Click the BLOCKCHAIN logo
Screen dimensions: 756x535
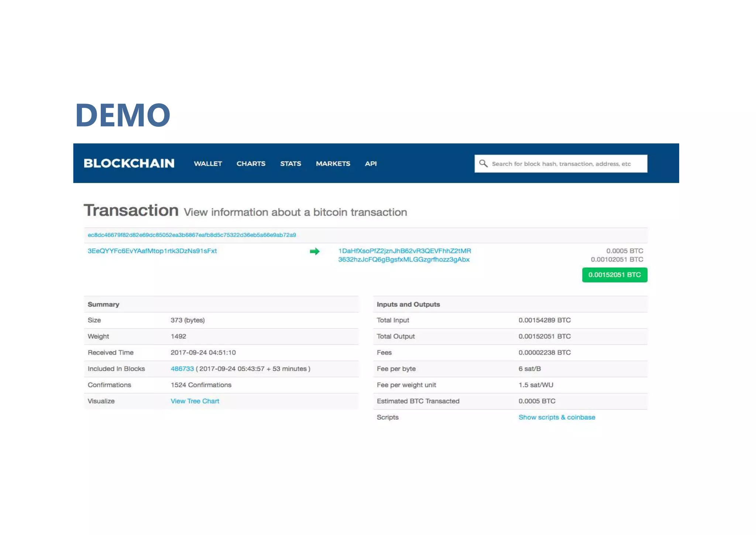tap(129, 163)
